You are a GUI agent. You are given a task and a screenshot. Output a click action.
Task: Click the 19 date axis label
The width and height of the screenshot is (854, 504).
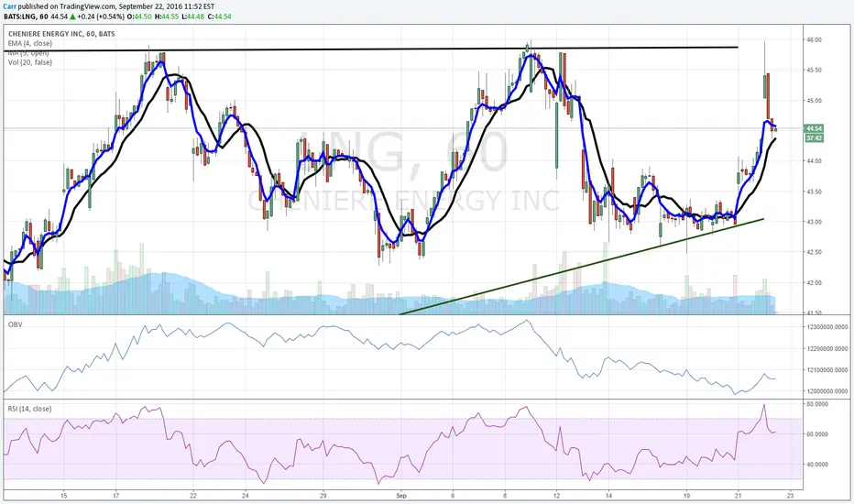coord(687,496)
